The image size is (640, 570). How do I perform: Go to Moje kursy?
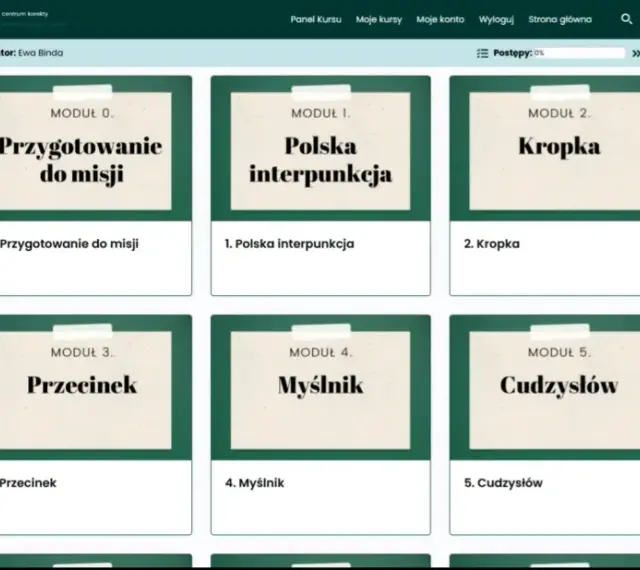[379, 19]
